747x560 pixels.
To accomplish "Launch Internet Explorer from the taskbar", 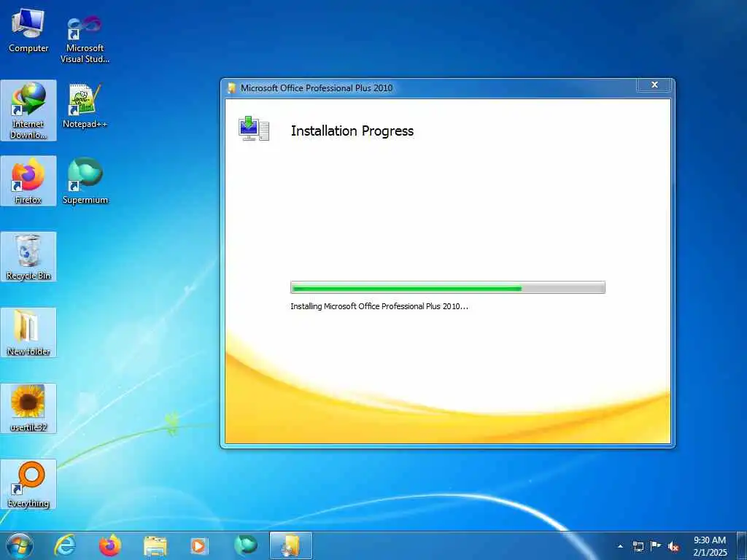I will (x=65, y=545).
